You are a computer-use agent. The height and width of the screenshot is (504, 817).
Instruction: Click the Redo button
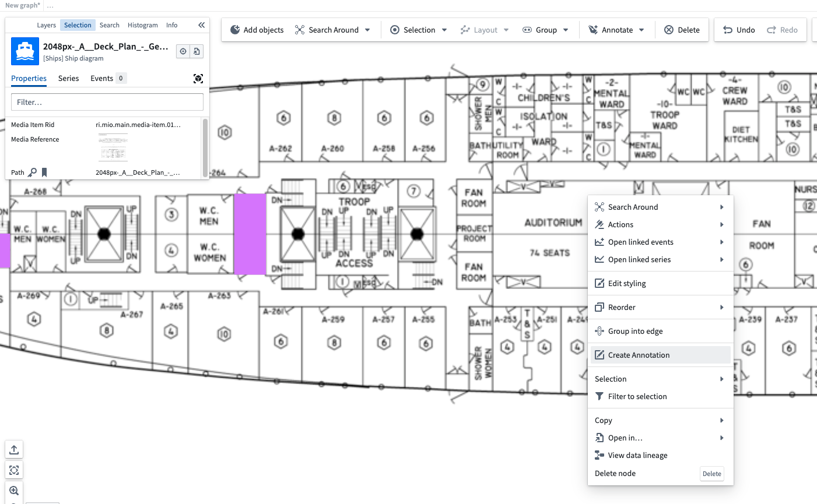[x=783, y=29]
